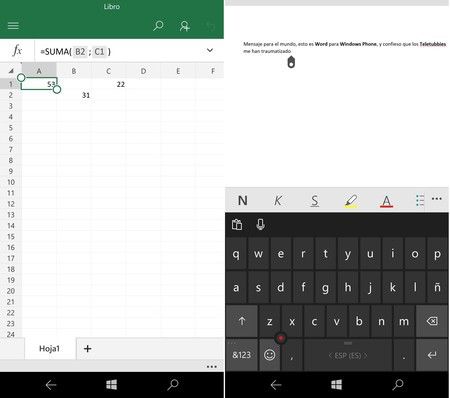Image resolution: width=450 pixels, height=398 pixels.
Task: Tap the ñ key
Action: click(437, 287)
